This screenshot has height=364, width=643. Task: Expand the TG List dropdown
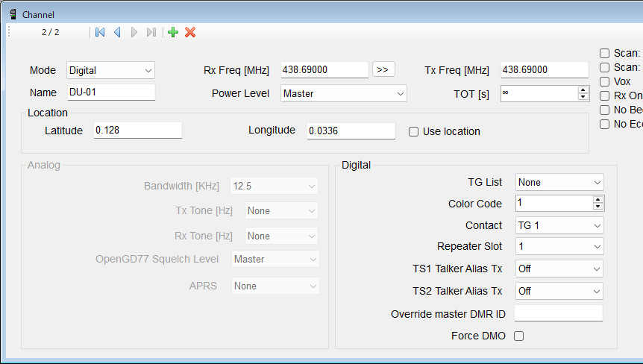[559, 182]
